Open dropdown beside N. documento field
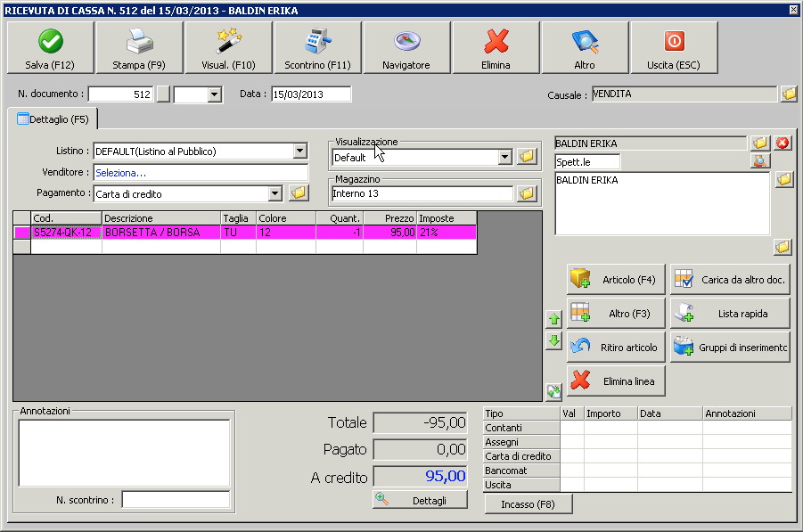This screenshot has width=803, height=532. click(215, 94)
